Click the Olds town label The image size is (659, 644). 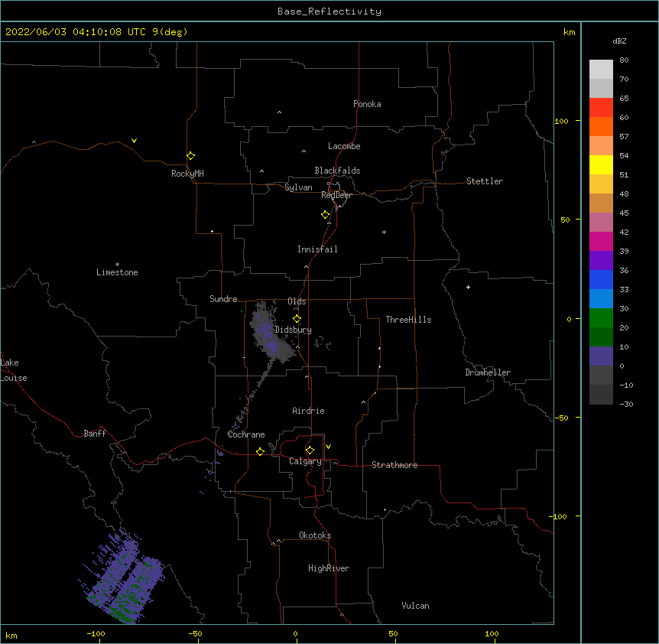pyautogui.click(x=297, y=301)
